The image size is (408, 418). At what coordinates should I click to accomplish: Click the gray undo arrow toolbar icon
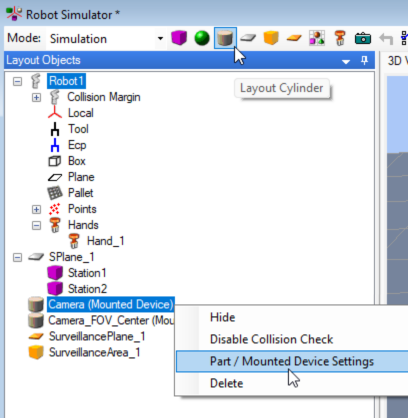(386, 39)
